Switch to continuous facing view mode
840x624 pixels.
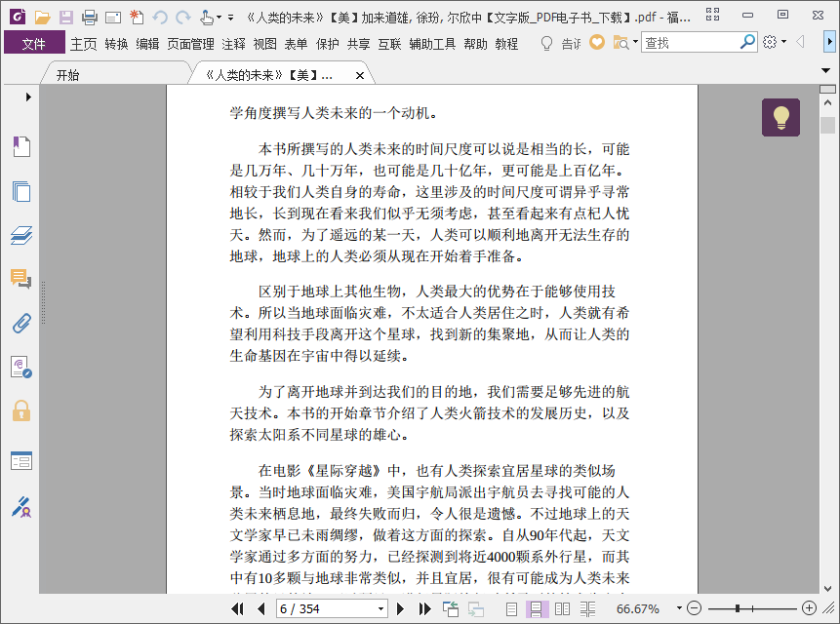[587, 609]
